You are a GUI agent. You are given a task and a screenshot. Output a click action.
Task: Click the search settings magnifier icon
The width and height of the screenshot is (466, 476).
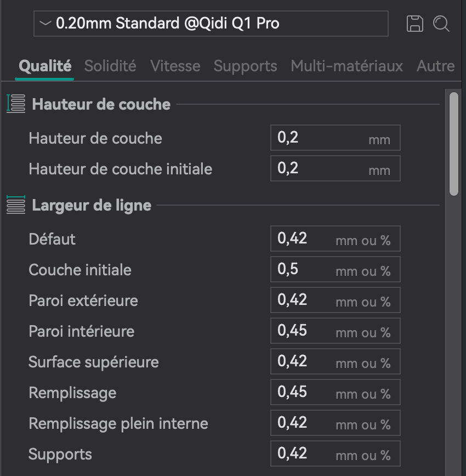pyautogui.click(x=441, y=24)
